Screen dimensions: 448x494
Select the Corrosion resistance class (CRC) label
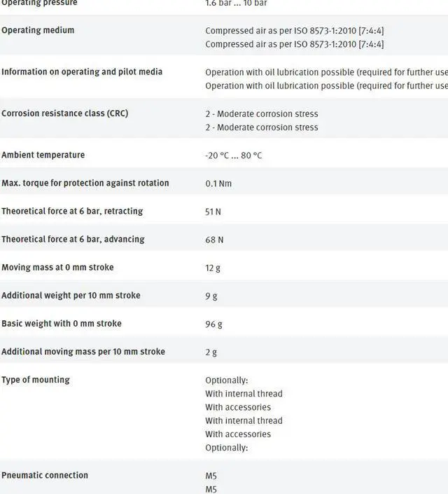click(x=64, y=113)
